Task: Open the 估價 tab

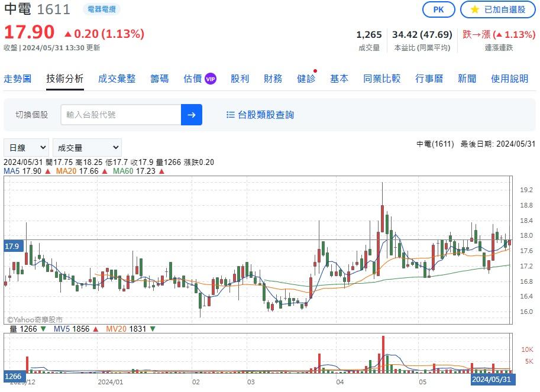Action: [x=192, y=79]
